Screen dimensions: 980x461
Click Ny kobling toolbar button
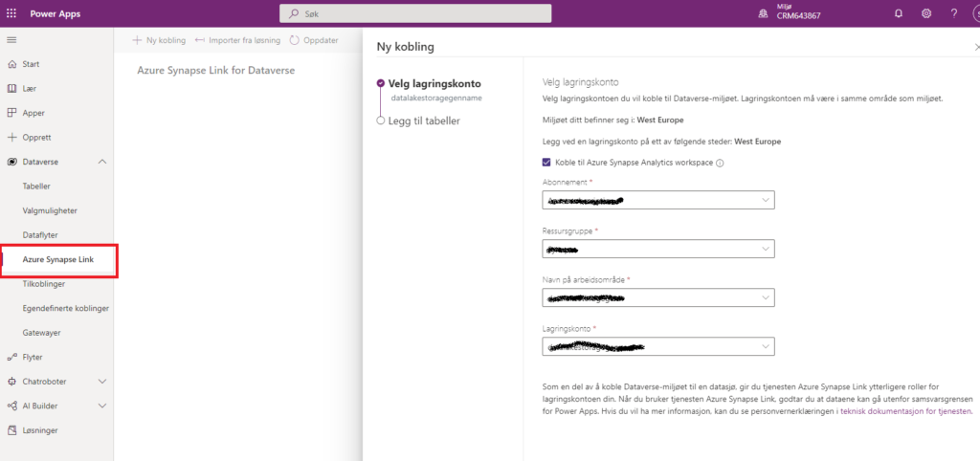click(160, 40)
